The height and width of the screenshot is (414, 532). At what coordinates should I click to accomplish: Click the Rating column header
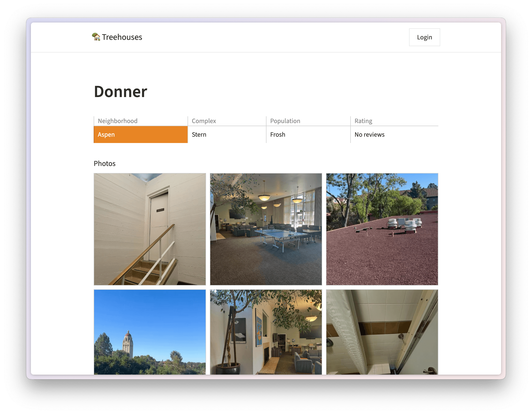coord(363,121)
